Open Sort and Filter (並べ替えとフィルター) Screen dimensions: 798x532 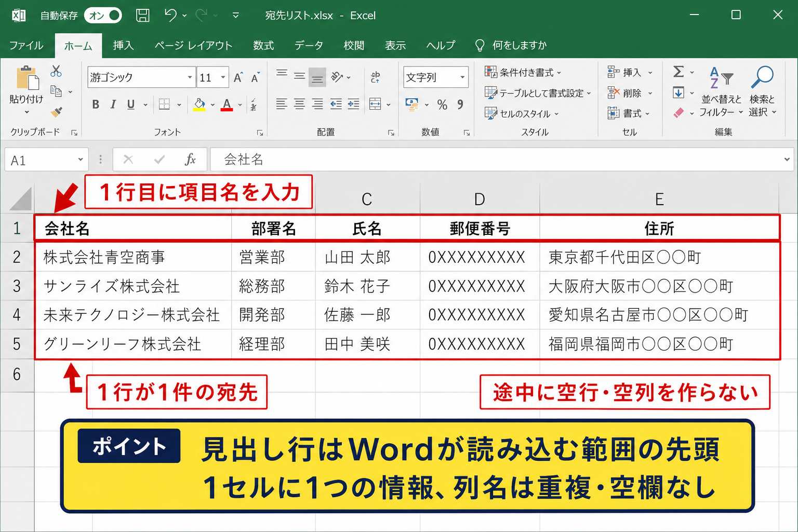pyautogui.click(x=721, y=92)
